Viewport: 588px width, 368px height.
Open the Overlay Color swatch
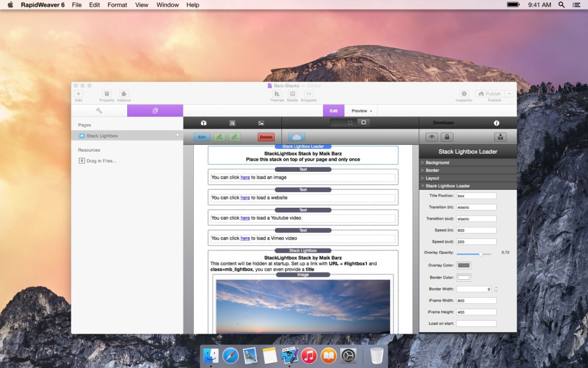(x=464, y=265)
